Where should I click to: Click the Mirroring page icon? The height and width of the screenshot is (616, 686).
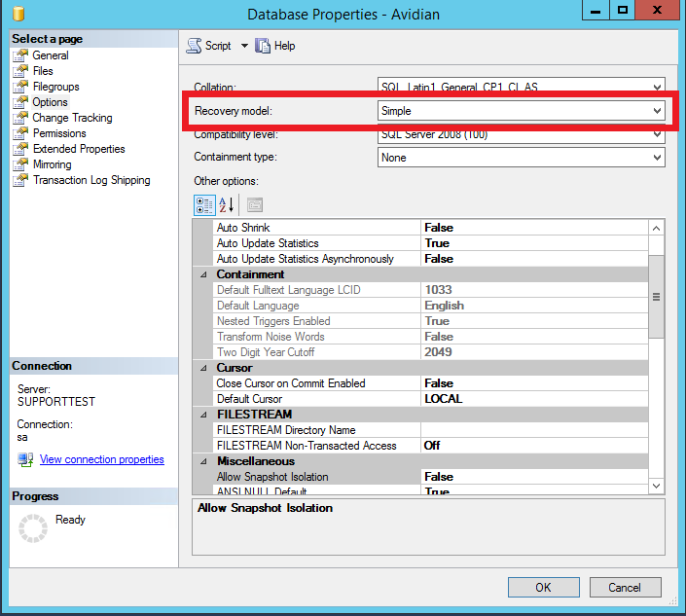(x=20, y=164)
